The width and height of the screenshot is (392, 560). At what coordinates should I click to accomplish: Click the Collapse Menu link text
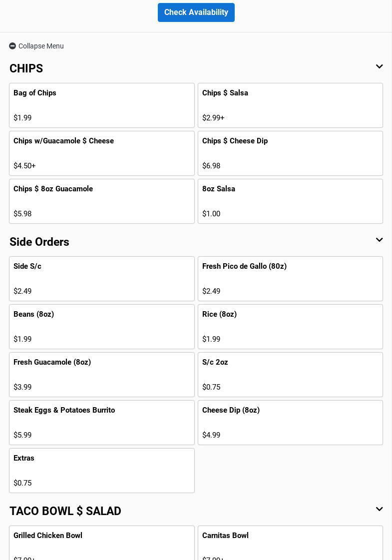(x=41, y=46)
